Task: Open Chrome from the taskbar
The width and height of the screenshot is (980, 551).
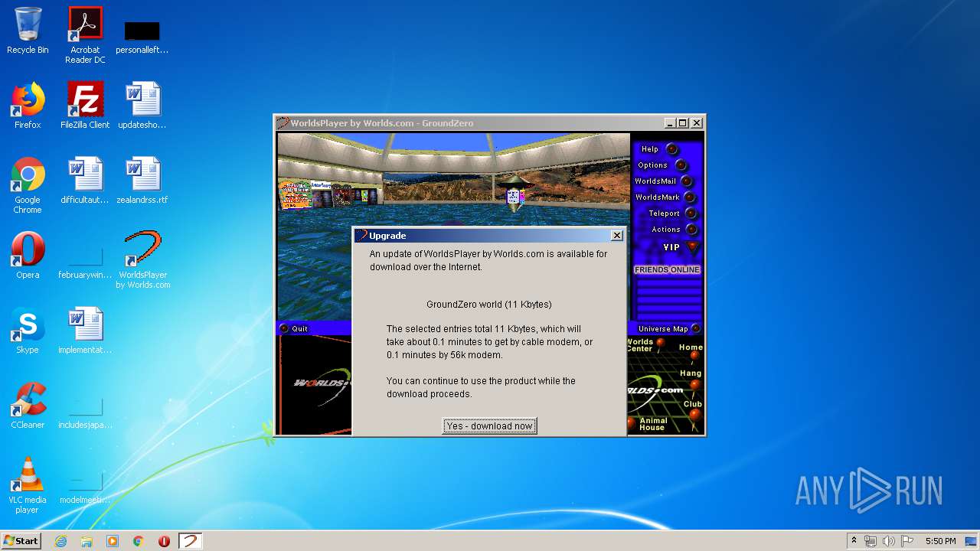Action: [x=139, y=541]
